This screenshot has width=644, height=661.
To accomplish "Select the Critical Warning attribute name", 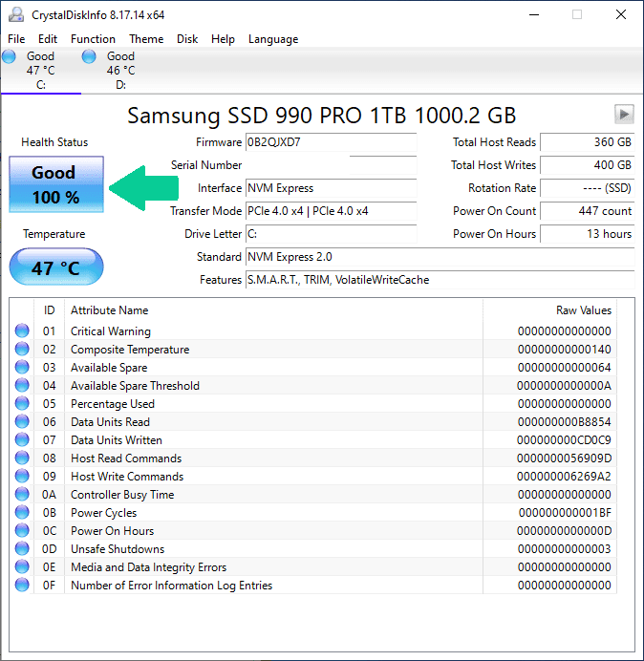I will 111,331.
